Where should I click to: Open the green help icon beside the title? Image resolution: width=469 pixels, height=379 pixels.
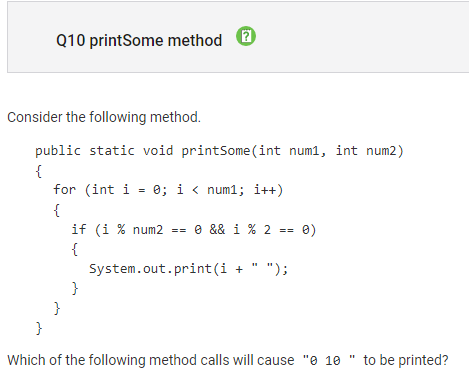246,36
